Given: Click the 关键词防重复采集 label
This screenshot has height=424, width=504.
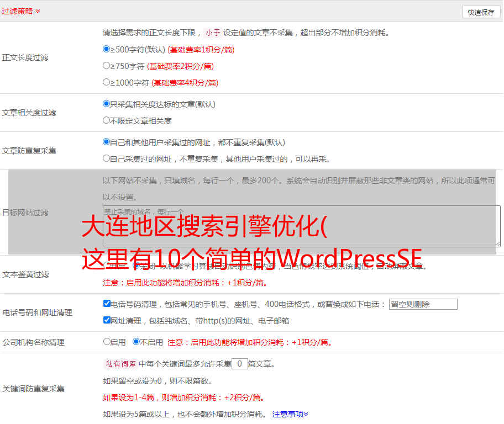Looking at the screenshot, I should pyautogui.click(x=33, y=389).
